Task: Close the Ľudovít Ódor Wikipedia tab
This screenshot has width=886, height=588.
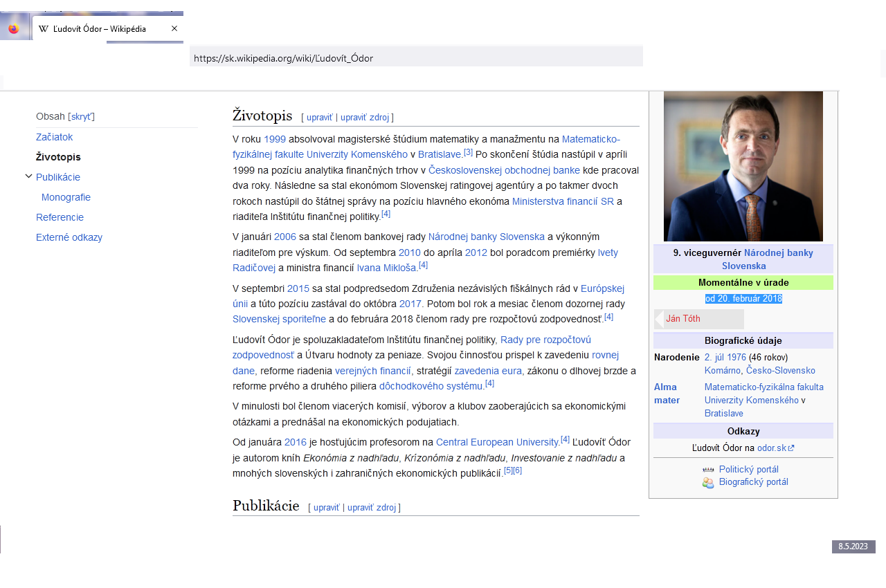Action: click(x=174, y=28)
